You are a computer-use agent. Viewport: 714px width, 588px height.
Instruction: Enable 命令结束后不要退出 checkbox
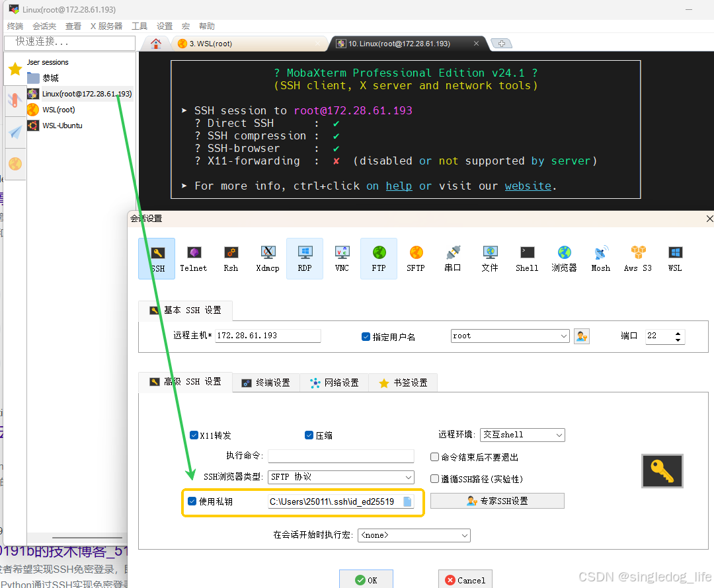click(x=434, y=457)
